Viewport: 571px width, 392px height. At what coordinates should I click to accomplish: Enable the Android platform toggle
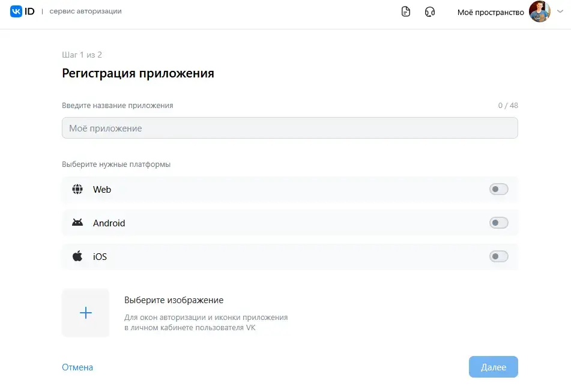click(x=498, y=223)
